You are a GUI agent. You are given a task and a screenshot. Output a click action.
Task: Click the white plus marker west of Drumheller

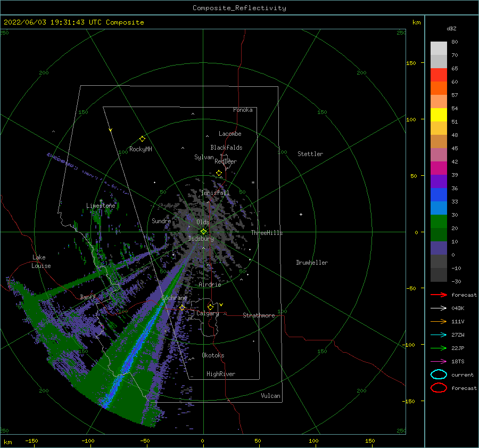click(301, 214)
